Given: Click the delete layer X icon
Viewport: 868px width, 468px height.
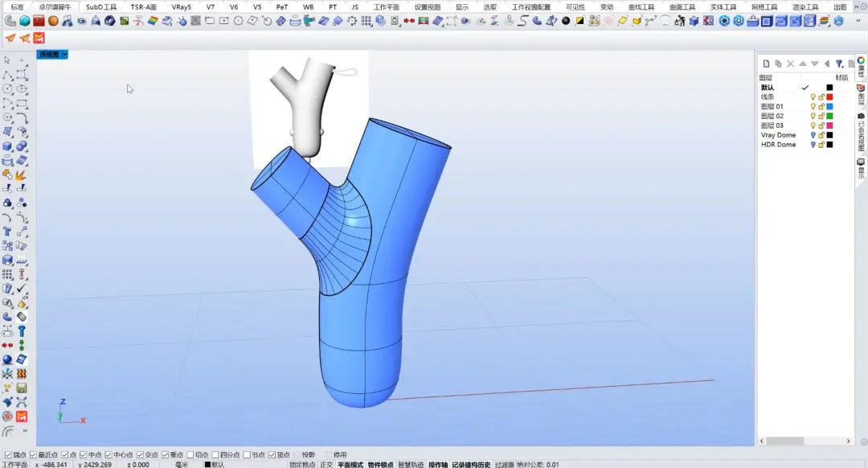Looking at the screenshot, I should click(790, 64).
